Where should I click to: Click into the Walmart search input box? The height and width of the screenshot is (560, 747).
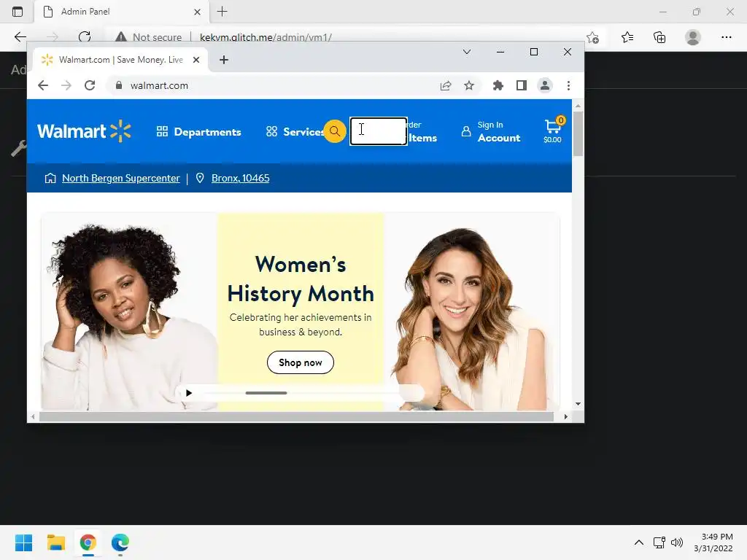click(379, 131)
